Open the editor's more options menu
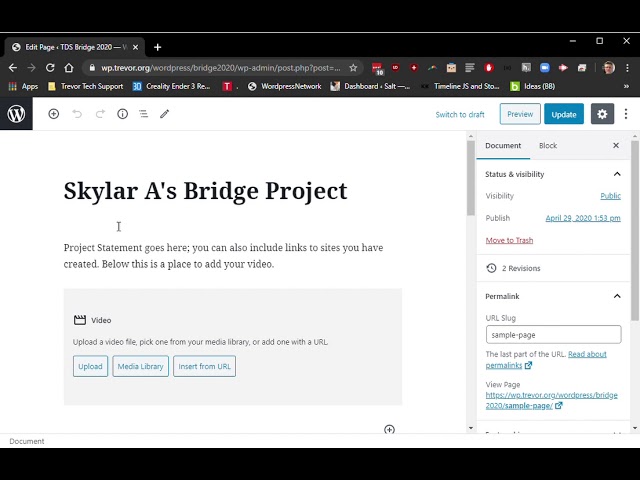The image size is (640, 480). [626, 114]
